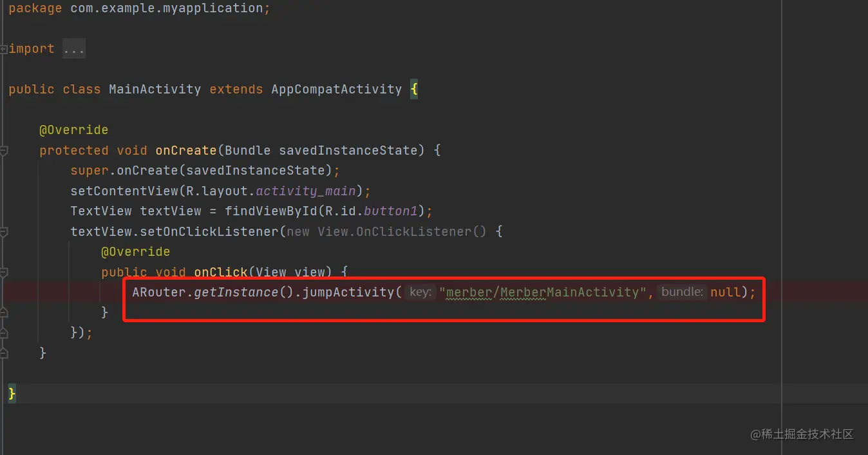Click the super keyword

(x=90, y=170)
